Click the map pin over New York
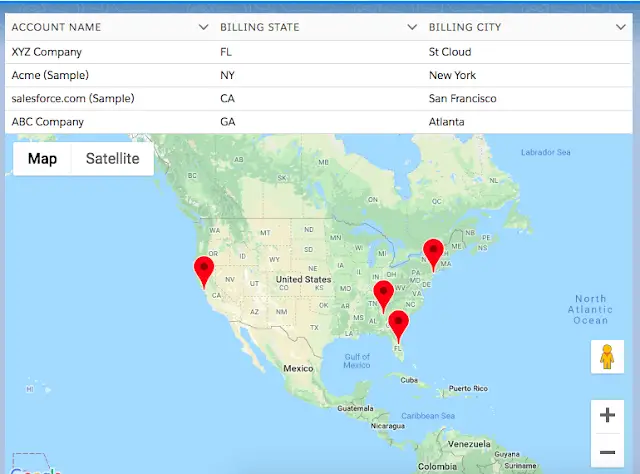 coord(433,251)
